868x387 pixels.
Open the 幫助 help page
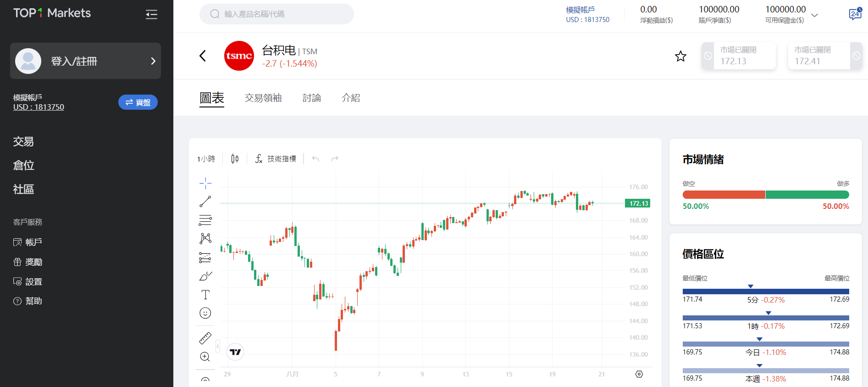point(28,301)
